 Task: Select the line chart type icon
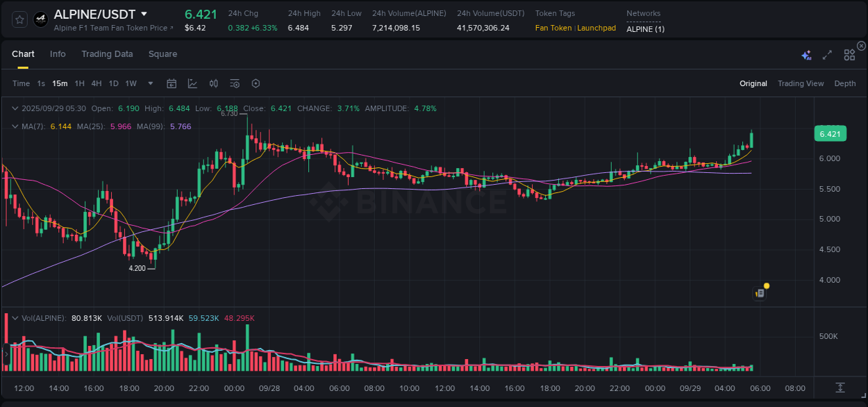(x=192, y=83)
